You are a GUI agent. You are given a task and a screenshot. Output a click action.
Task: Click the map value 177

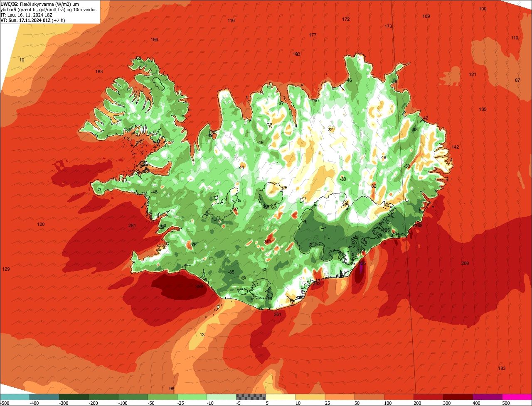(x=313, y=35)
